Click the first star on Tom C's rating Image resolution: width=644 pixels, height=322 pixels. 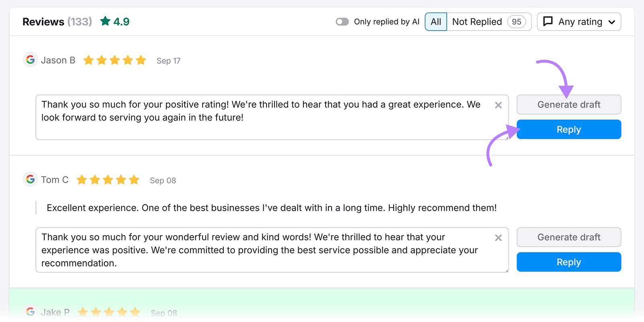(x=82, y=180)
